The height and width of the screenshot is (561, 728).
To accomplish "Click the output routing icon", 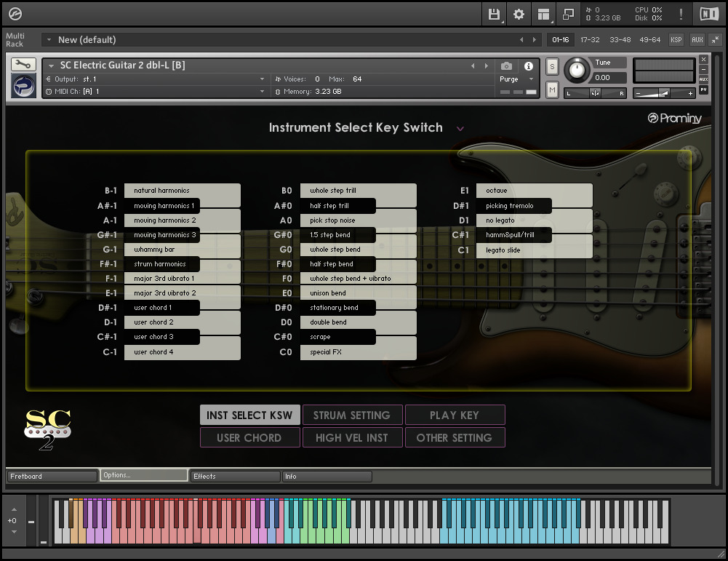I will [x=49, y=79].
